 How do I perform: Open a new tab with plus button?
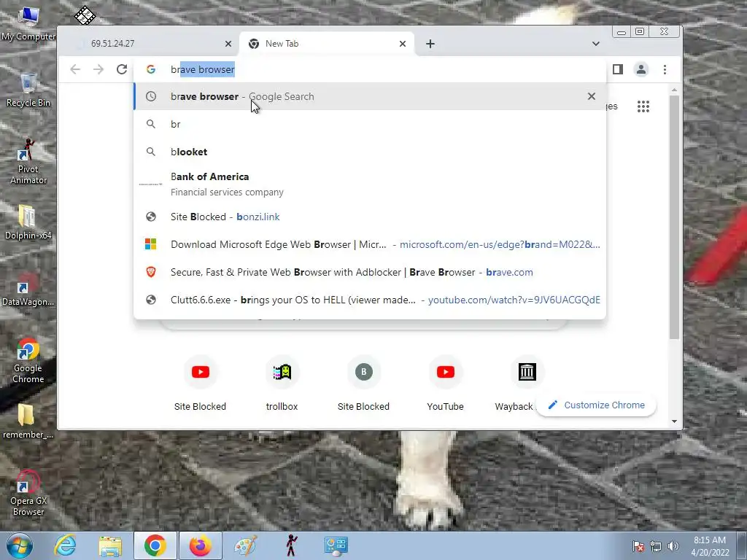pos(430,44)
